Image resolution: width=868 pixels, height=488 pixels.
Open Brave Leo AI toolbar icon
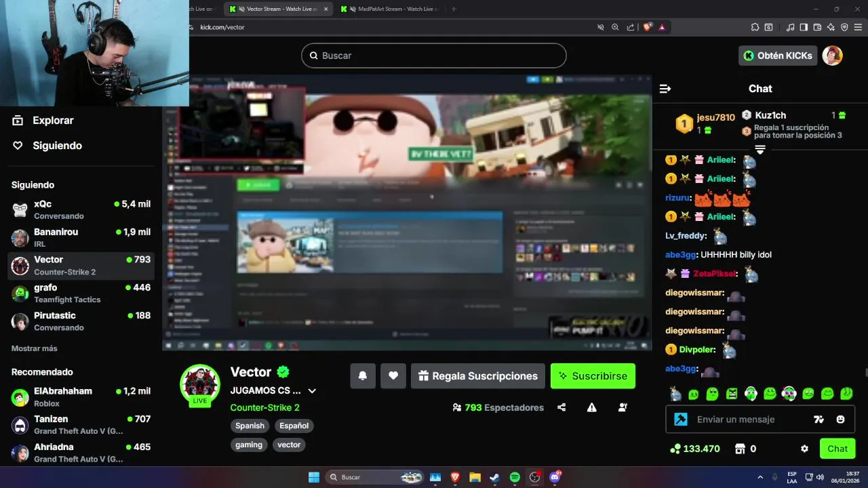coord(831,27)
